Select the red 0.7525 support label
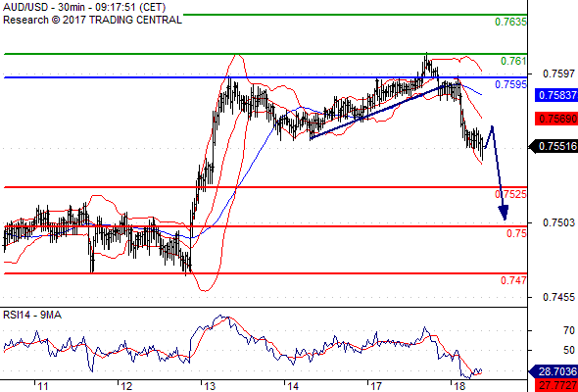Screen dimensions: 578x392 click(x=510, y=194)
